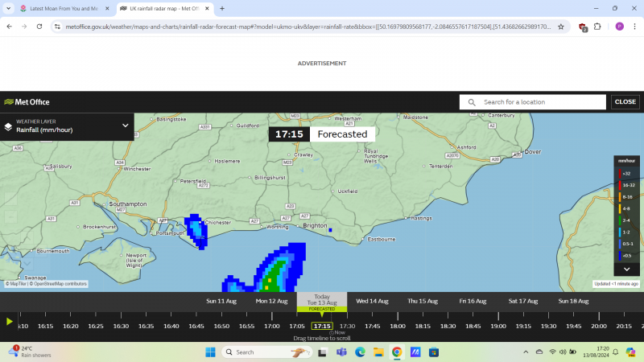Open File Explorer from taskbar
This screenshot has height=362, width=644.
pos(378,352)
